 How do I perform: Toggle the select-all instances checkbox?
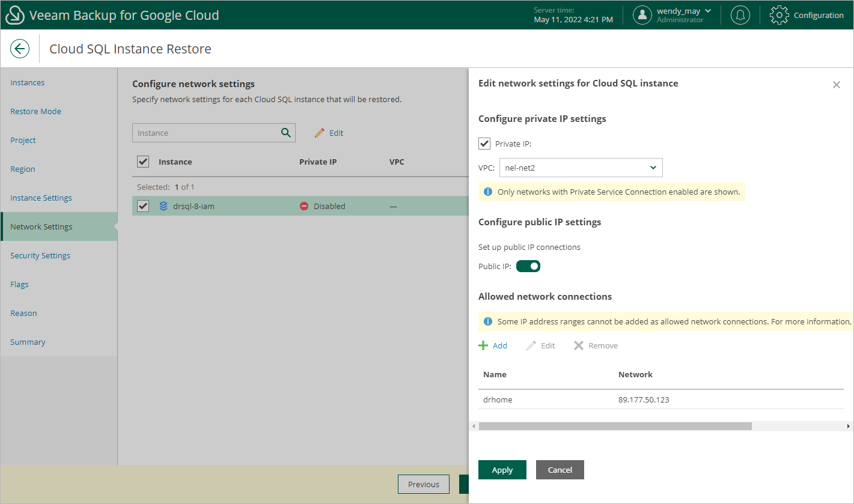143,162
